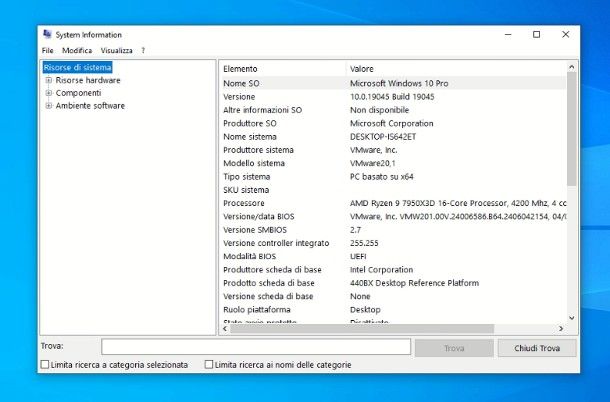Click vertical scrollbar down arrow
Viewport: 610px width, 402px height.
pyautogui.click(x=571, y=318)
